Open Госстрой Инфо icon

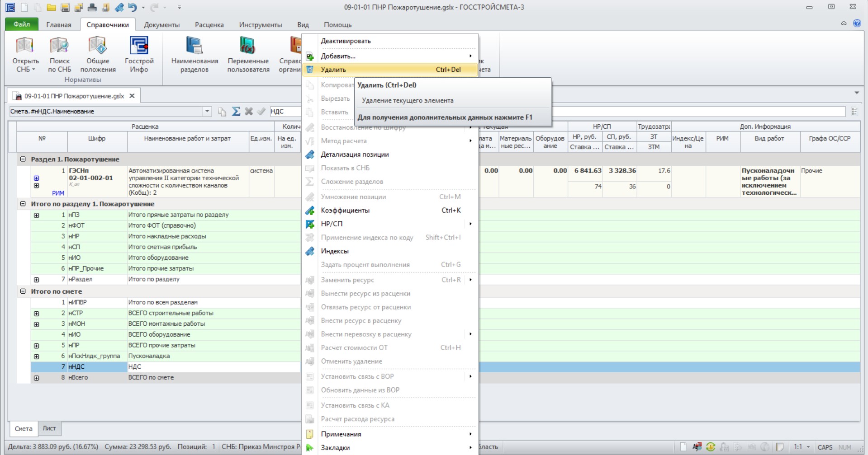tap(139, 55)
